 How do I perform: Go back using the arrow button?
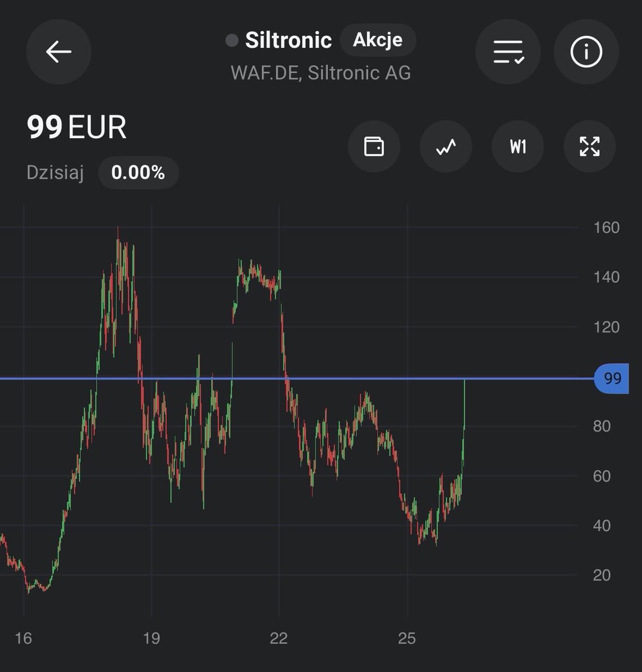[x=59, y=52]
